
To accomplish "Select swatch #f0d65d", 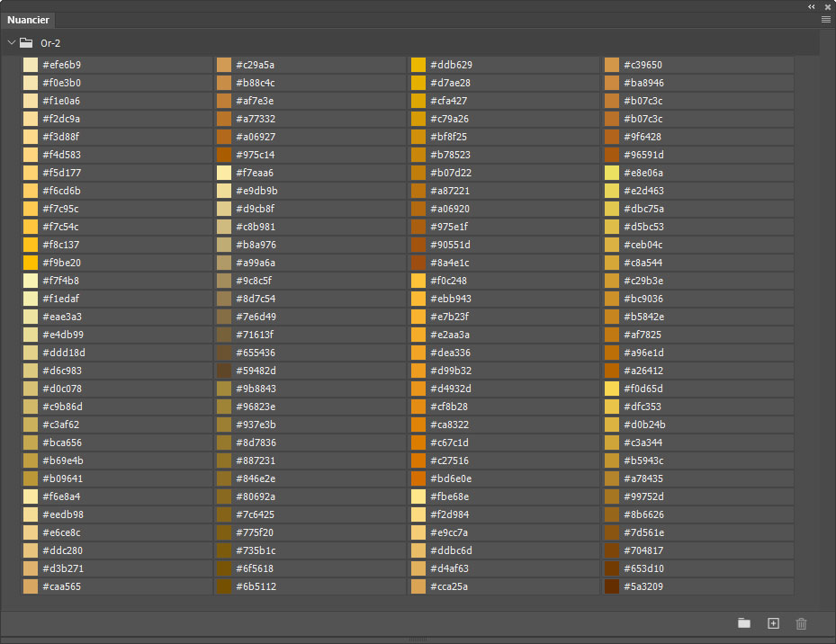I will tap(612, 389).
